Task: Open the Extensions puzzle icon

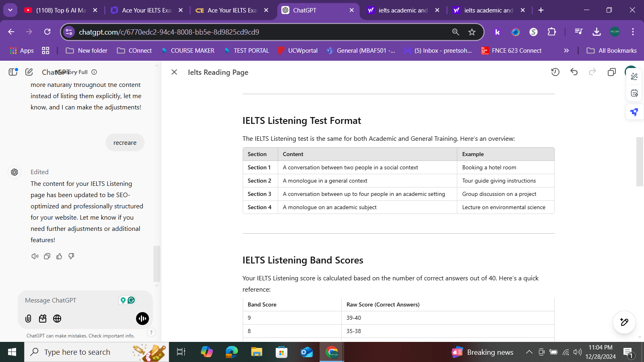Action: 552,32
